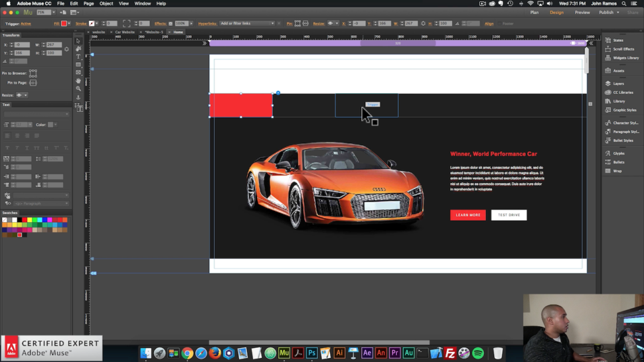Toggle constrain proportions in Transform panel
Image resolution: width=644 pixels, height=362 pixels.
66,49
